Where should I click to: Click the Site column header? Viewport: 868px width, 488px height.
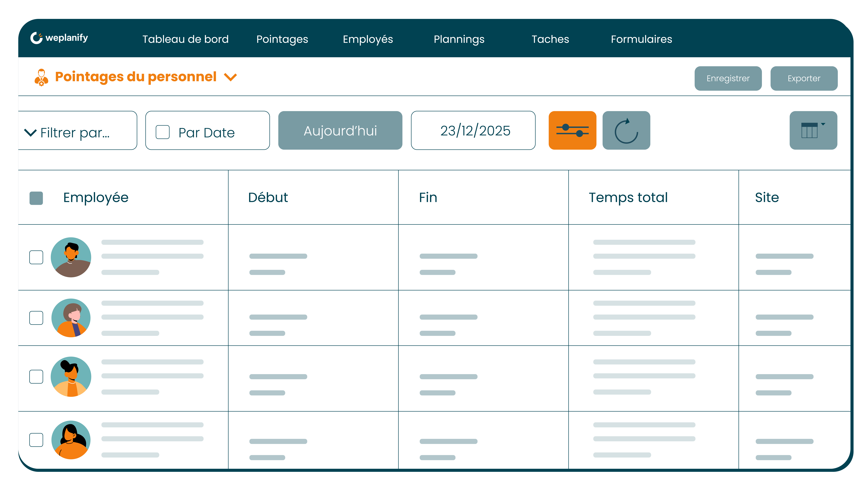[767, 197]
